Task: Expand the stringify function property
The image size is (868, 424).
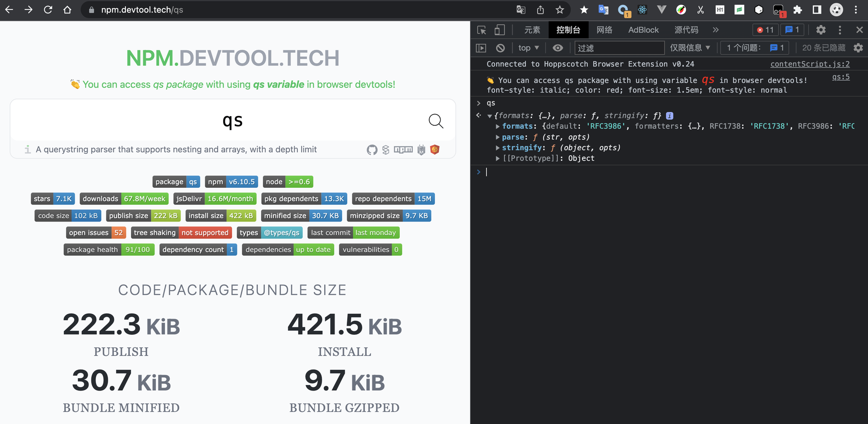Action: pos(497,148)
